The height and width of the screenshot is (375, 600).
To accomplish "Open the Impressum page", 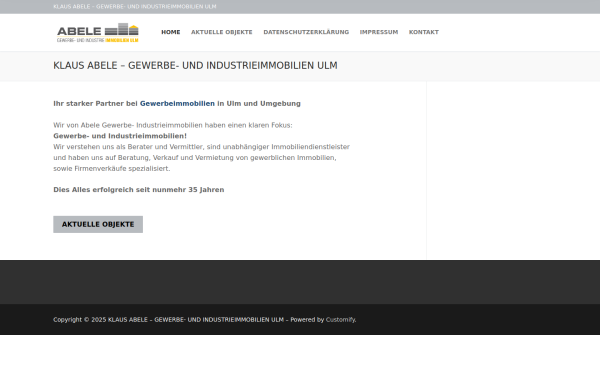I will (x=379, y=32).
